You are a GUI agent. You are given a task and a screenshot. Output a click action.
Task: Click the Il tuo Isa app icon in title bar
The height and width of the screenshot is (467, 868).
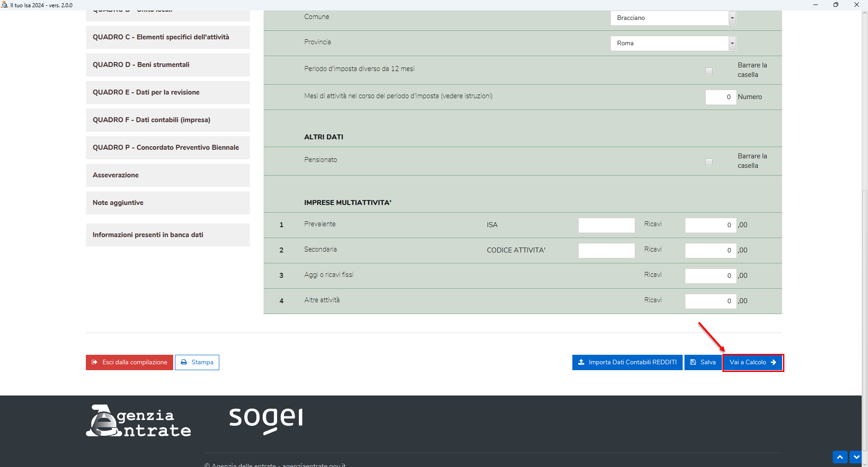point(5,5)
